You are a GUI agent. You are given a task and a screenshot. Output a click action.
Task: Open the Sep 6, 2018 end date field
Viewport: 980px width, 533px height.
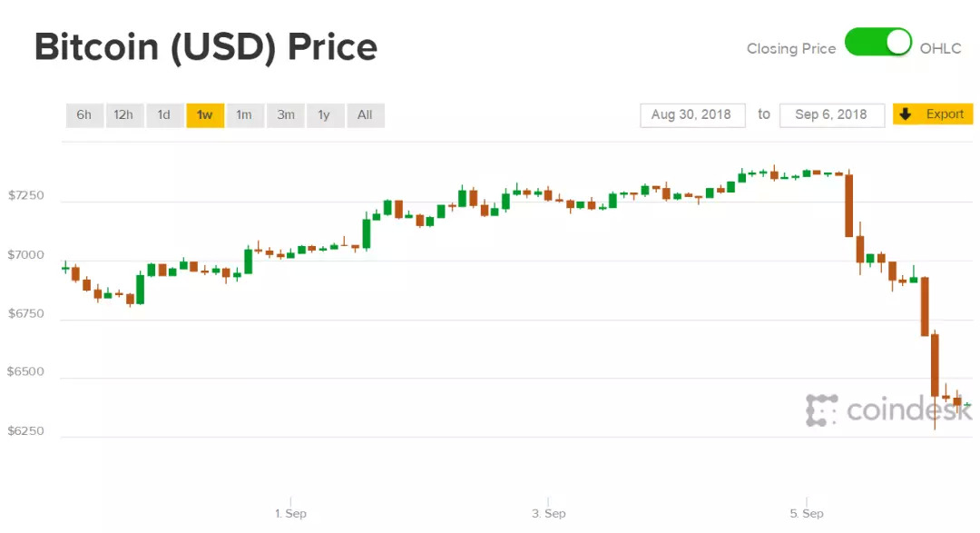click(x=831, y=115)
